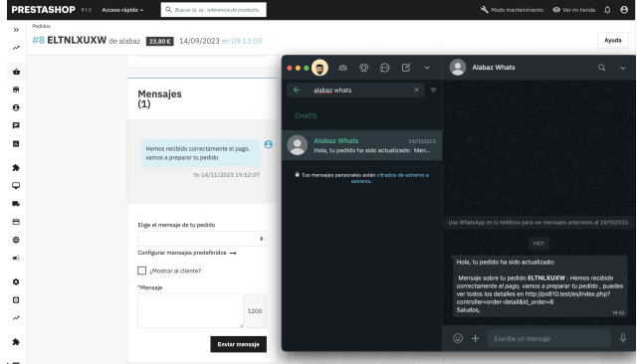Search inside the Alabaz Whats conversation
Viewport: 643px width, 364px height.
pos(601,68)
